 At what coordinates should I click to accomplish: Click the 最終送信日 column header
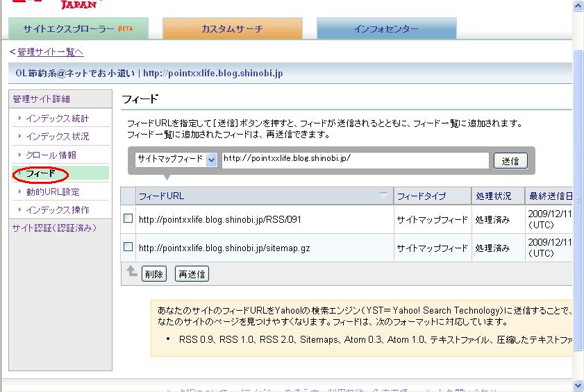[x=549, y=196]
